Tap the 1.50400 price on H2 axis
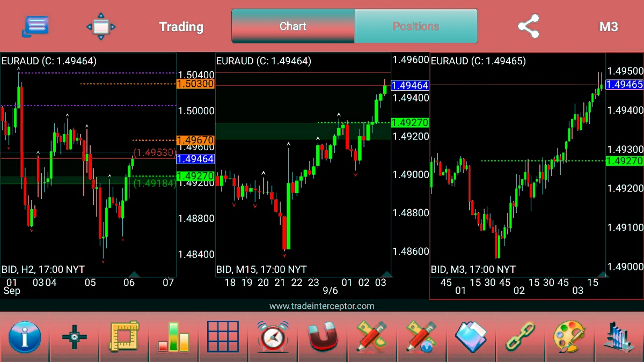This screenshot has width=644, height=362. [x=196, y=75]
